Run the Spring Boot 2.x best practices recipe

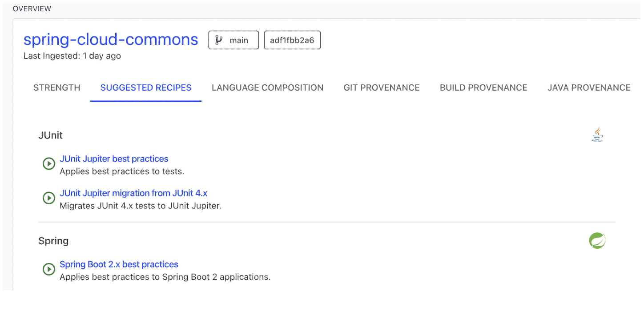coord(48,269)
